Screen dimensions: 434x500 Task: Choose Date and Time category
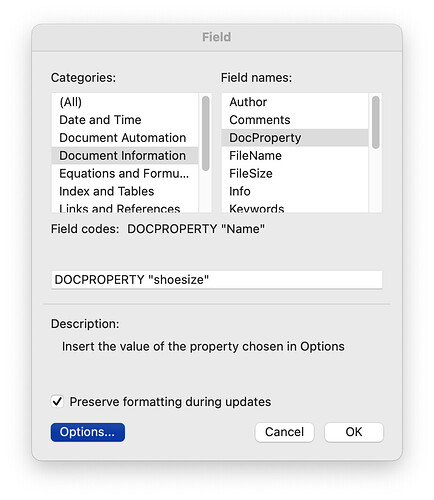coord(125,120)
